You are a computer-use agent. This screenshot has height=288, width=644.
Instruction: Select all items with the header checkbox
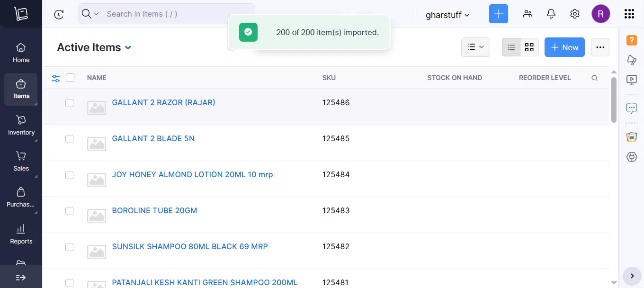click(70, 78)
